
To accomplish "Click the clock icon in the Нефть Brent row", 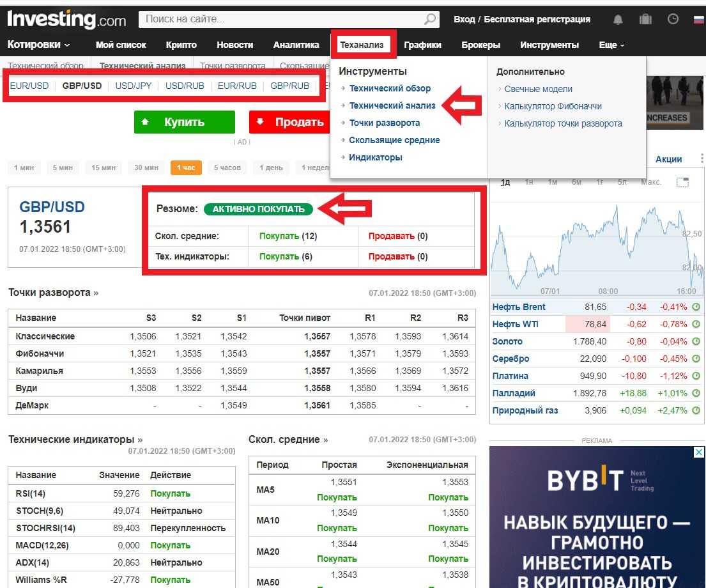I will click(696, 307).
